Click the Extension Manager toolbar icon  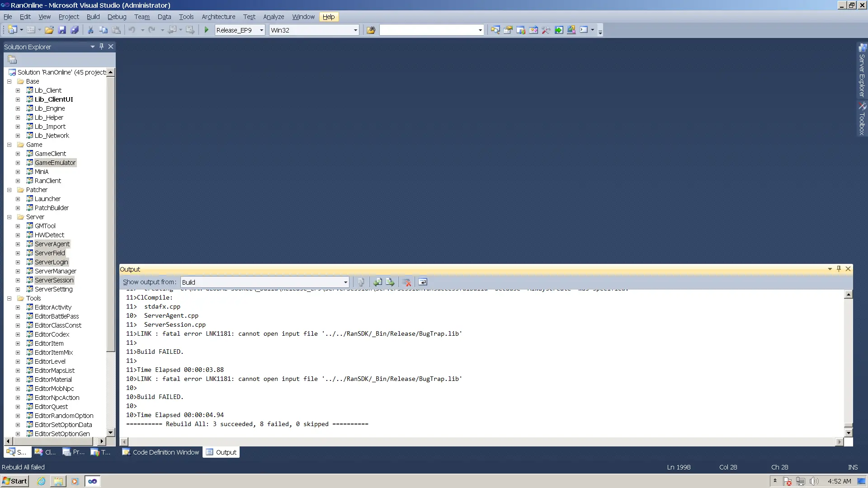click(x=571, y=30)
